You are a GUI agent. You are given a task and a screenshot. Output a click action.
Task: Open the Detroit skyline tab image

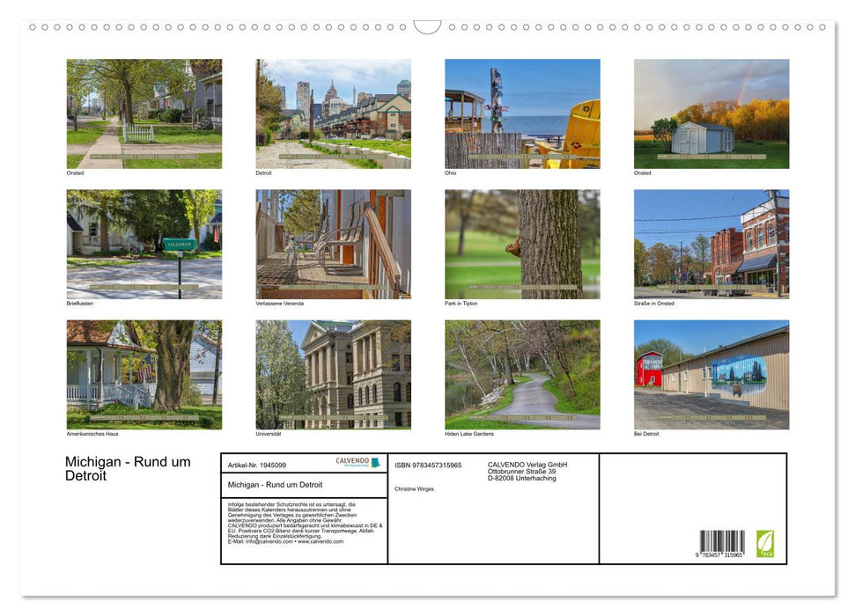tap(333, 113)
